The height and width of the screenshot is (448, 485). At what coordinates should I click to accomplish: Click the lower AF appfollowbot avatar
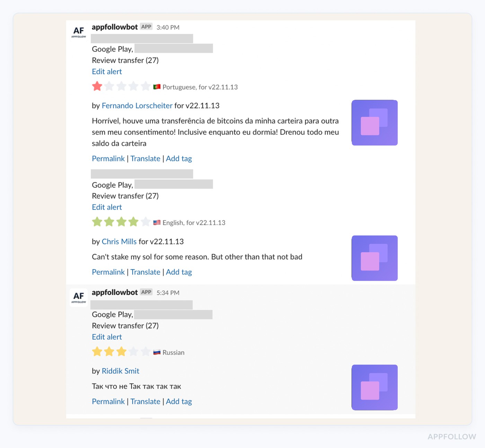tap(78, 297)
